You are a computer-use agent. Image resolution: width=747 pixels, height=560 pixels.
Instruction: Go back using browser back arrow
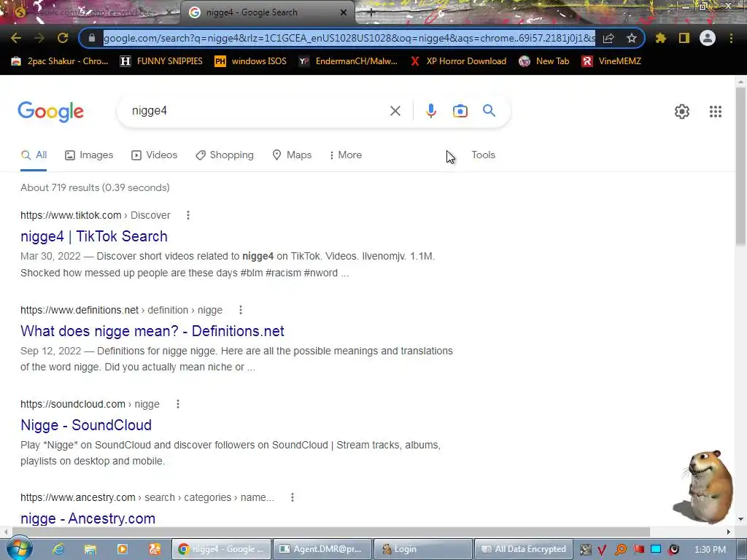point(16,38)
